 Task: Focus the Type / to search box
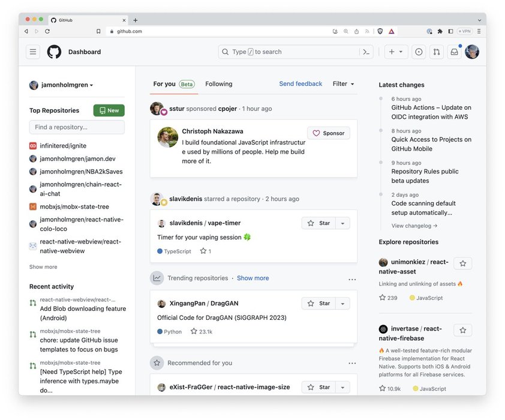[x=289, y=52]
